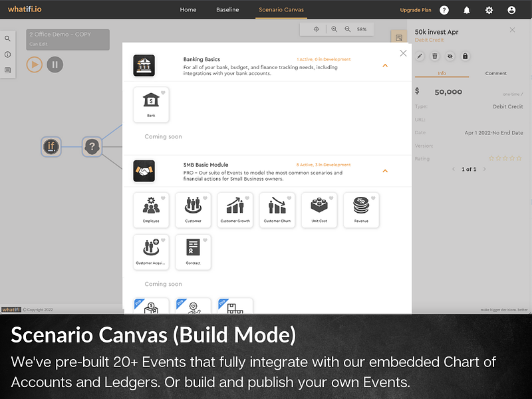Image resolution: width=532 pixels, height=399 pixels.
Task: Open the search tool in left sidebar
Action: (x=7, y=39)
